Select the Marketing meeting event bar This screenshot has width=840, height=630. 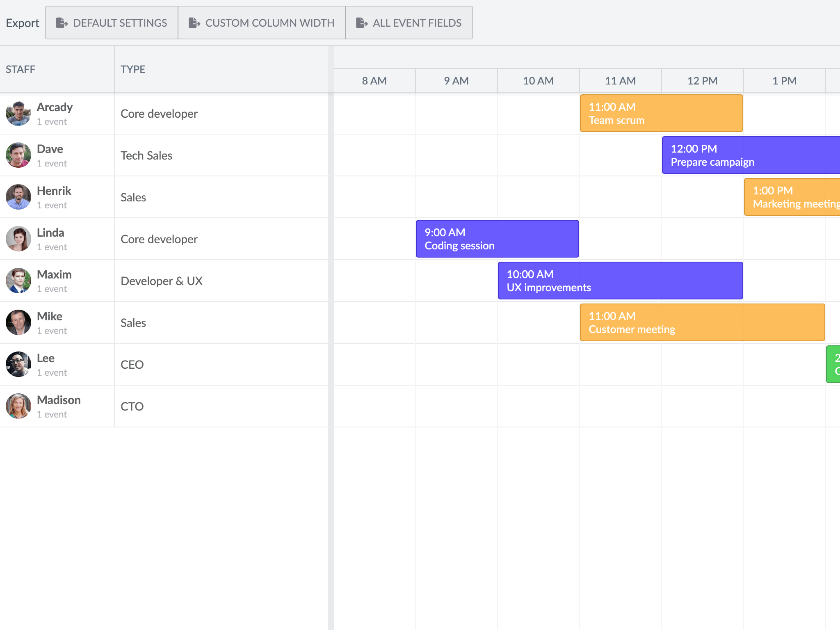click(x=792, y=197)
